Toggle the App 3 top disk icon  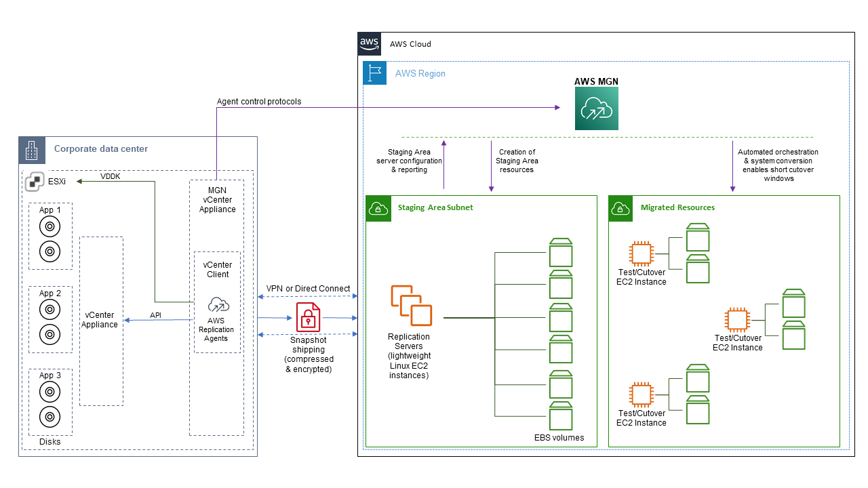click(x=50, y=391)
